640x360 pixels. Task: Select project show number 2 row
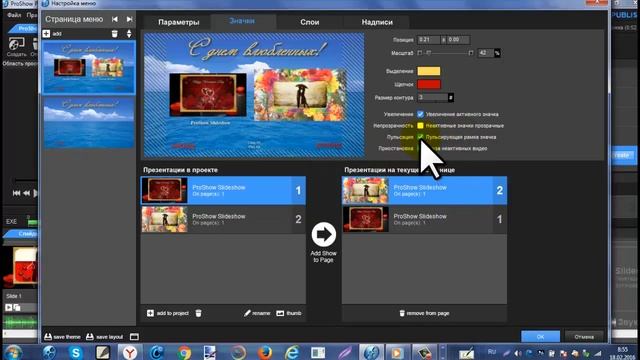223,219
